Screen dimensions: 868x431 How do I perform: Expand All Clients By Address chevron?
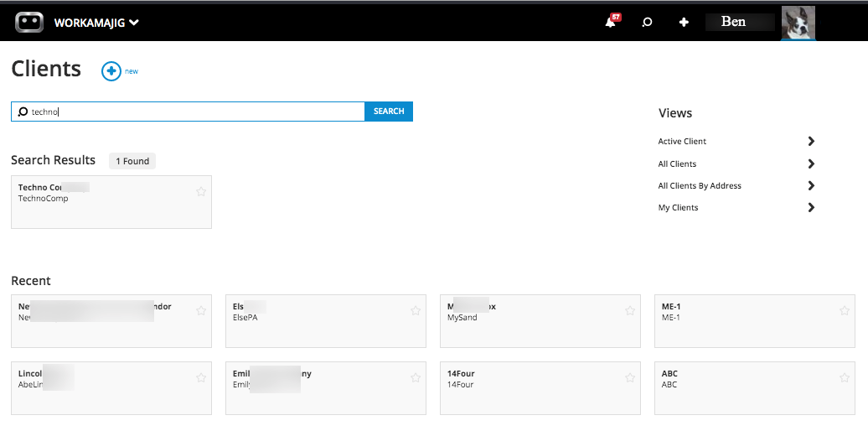[x=812, y=185]
